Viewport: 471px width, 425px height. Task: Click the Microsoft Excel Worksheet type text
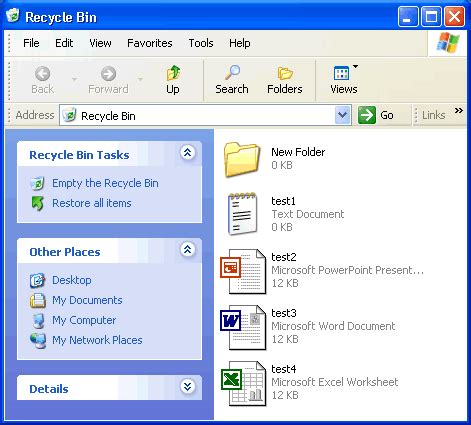point(335,382)
